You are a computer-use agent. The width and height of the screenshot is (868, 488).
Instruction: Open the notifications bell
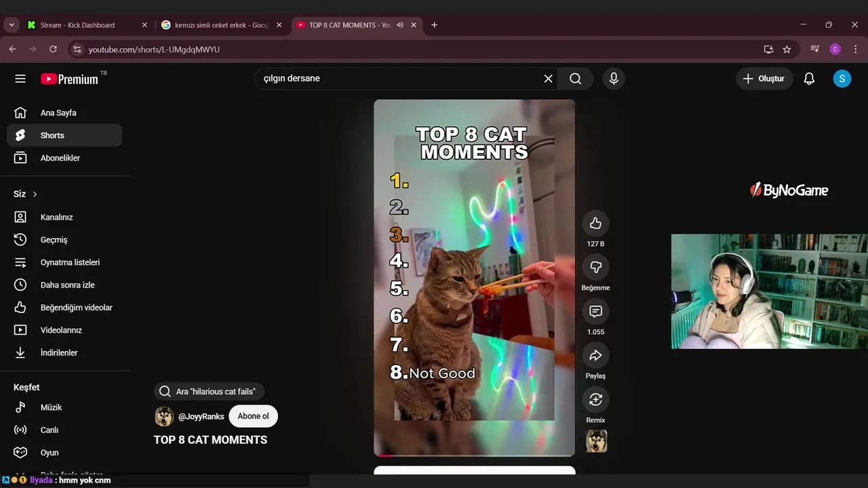(809, 79)
